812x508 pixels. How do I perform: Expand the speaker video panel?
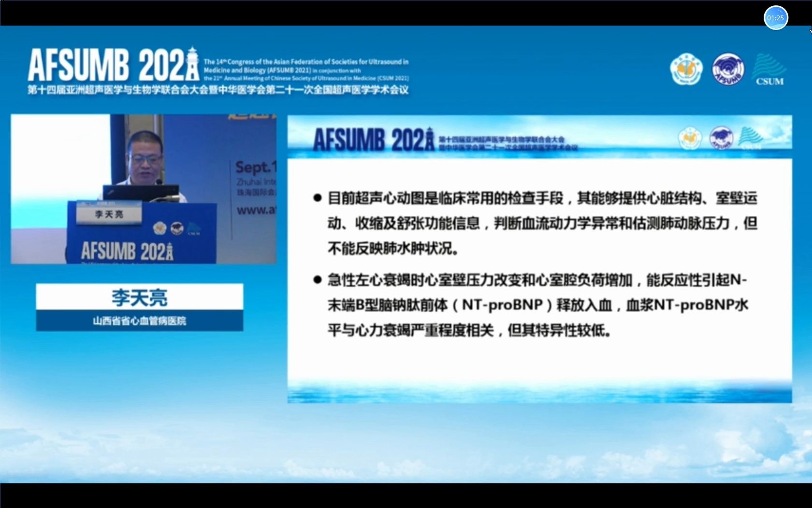coord(143,189)
